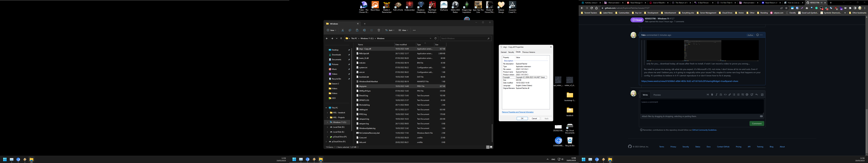Click OK in the Properties dialog
Viewport: 868px width, 163px height.
click(522, 119)
